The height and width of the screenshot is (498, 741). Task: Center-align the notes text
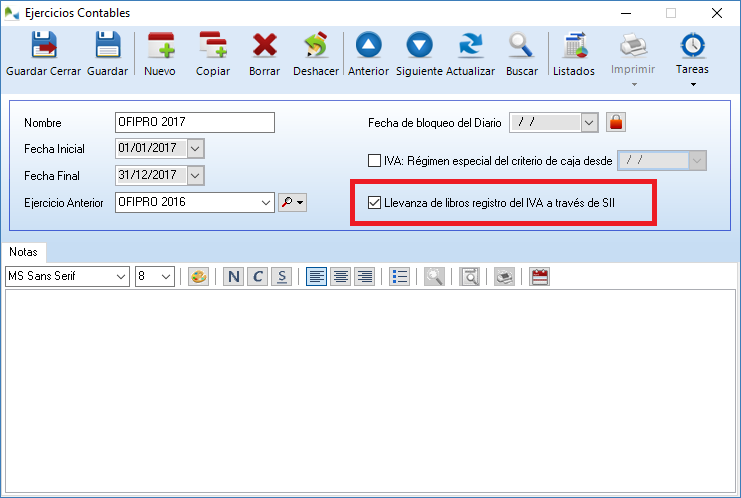coord(341,276)
